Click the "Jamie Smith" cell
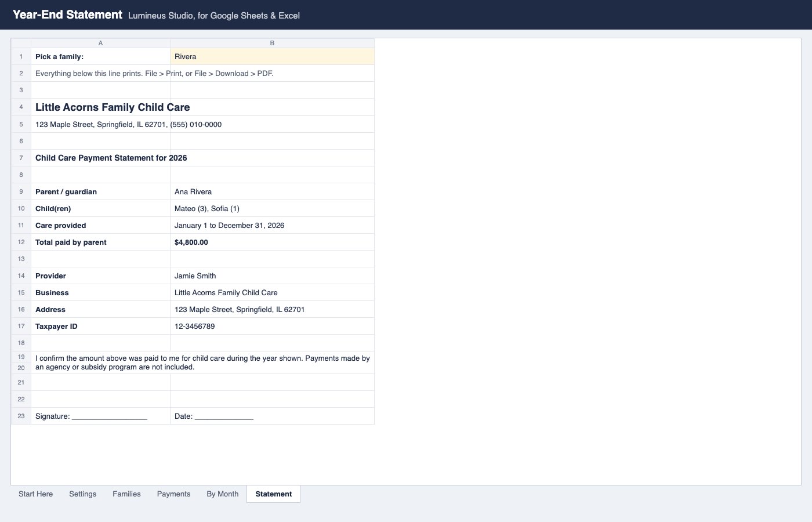 (272, 276)
